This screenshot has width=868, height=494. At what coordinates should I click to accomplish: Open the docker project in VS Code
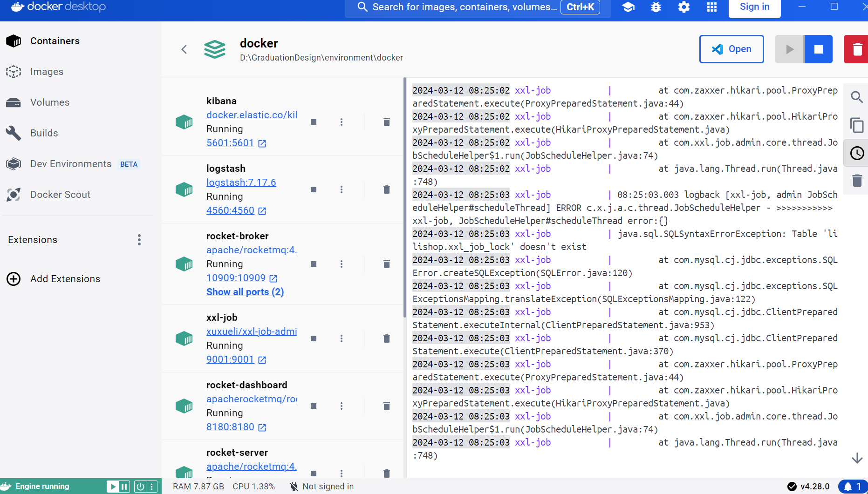[731, 49]
